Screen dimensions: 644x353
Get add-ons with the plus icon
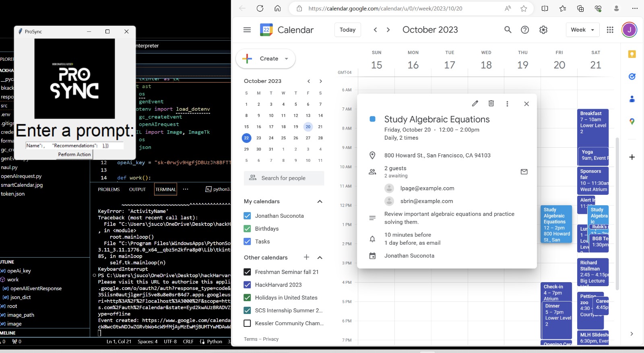click(632, 157)
